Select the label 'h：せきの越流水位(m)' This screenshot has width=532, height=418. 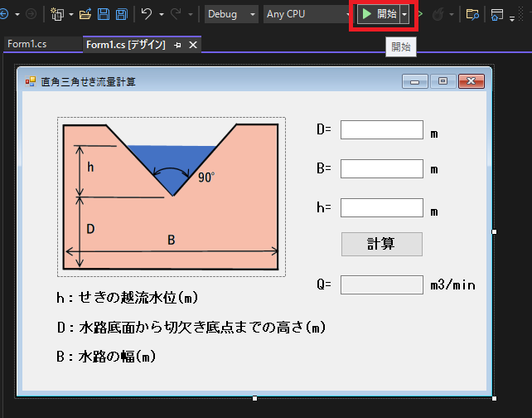coord(128,298)
